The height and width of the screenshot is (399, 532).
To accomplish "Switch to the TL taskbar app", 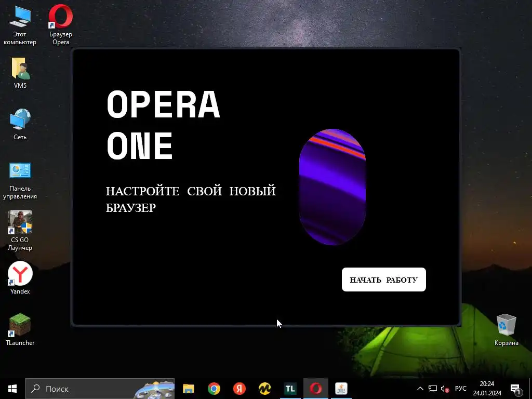I will [290, 389].
